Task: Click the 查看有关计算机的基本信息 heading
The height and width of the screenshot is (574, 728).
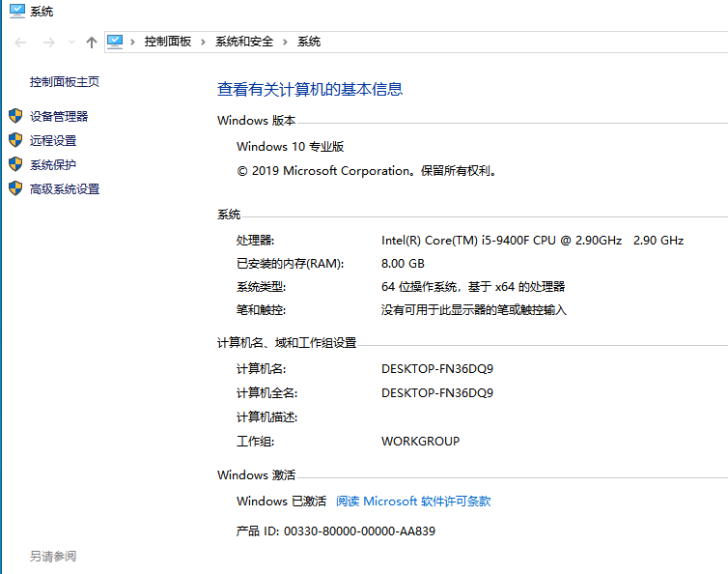Action: pyautogui.click(x=310, y=89)
